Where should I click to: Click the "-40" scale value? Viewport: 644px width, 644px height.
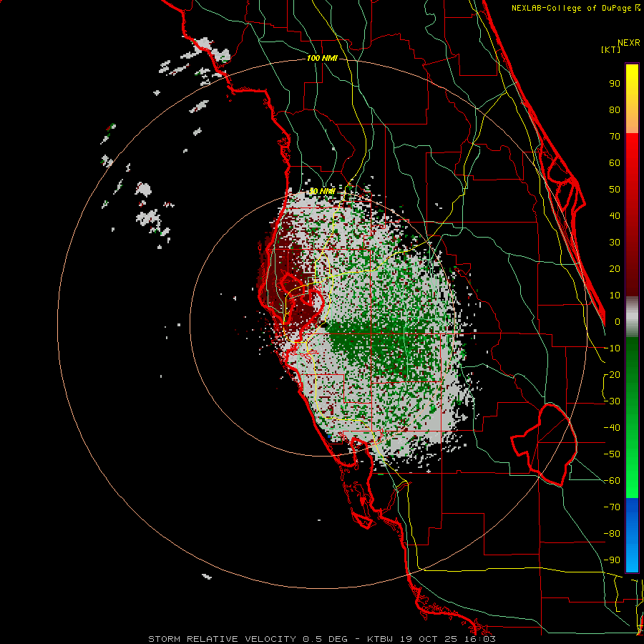(x=612, y=428)
